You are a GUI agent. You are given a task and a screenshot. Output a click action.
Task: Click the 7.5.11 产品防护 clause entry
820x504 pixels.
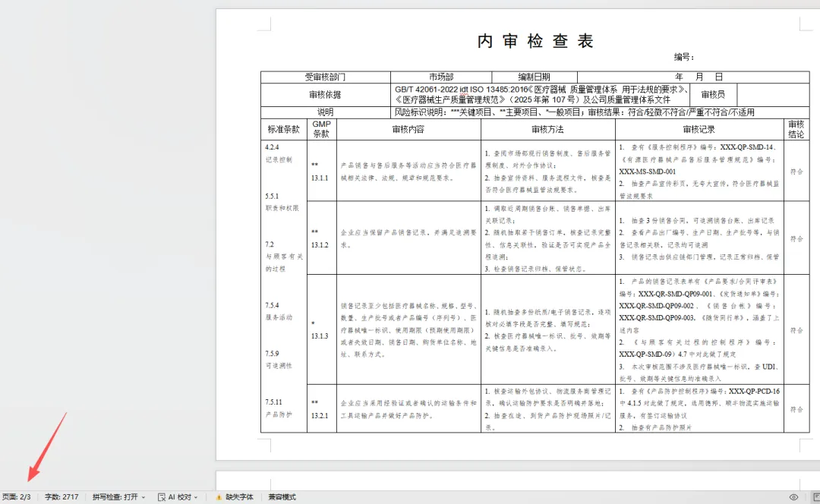[279, 408]
